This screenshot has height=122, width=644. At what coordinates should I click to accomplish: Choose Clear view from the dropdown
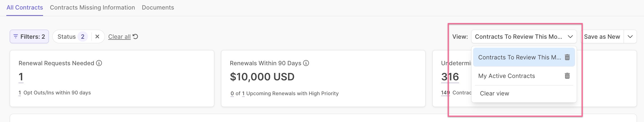pos(494,93)
